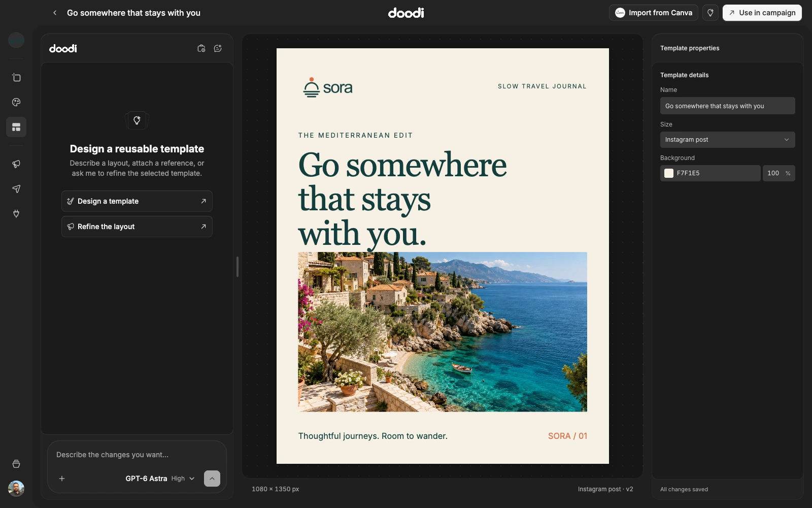Viewport: 812px width, 508px height.
Task: Click the 'All changes saved' status text
Action: (684, 489)
